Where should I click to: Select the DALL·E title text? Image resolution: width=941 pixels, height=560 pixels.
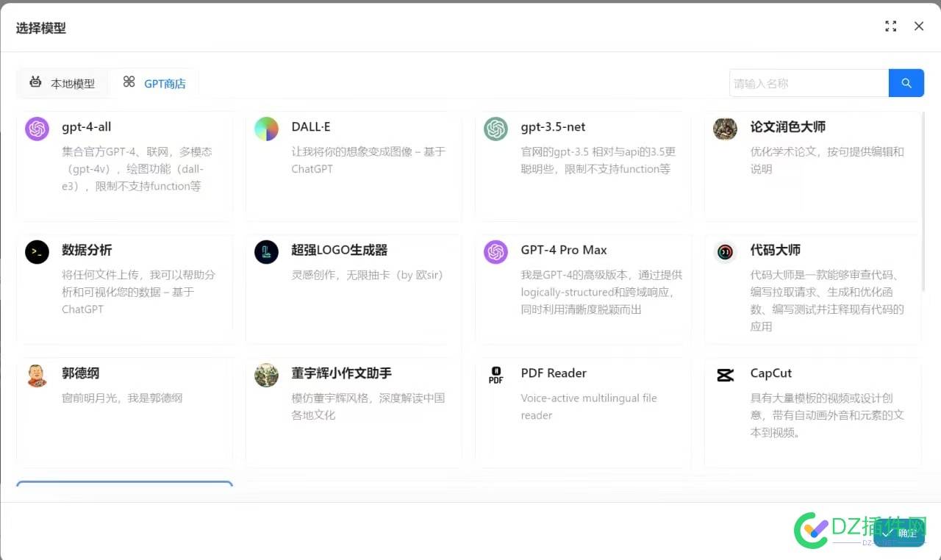311,126
